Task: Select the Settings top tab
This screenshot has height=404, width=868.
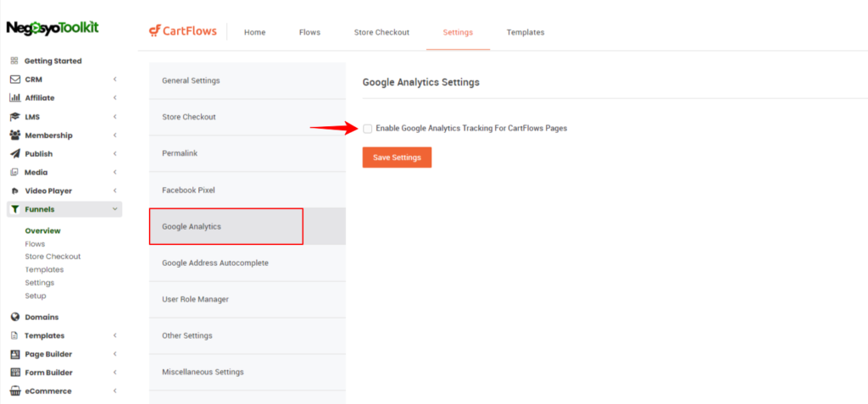Action: [x=458, y=32]
